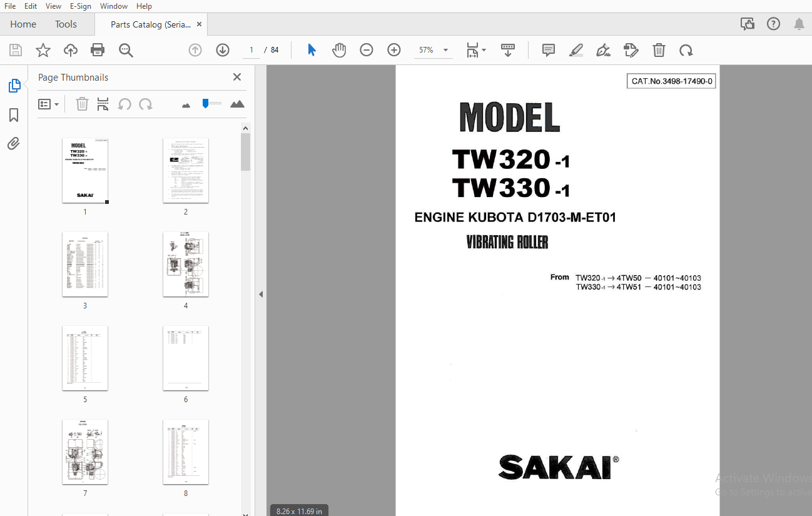
Task: Open the find text magnifier tool
Action: tap(126, 51)
